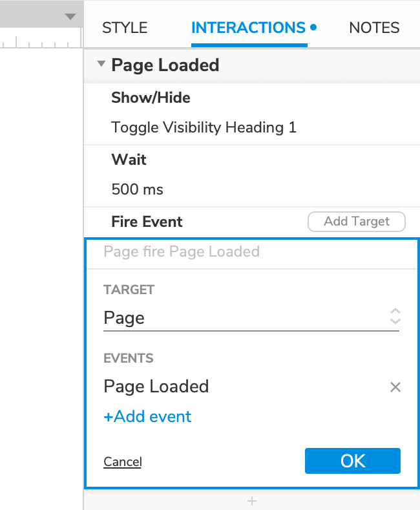
Task: Select the Wait action heading
Action: pos(129,160)
